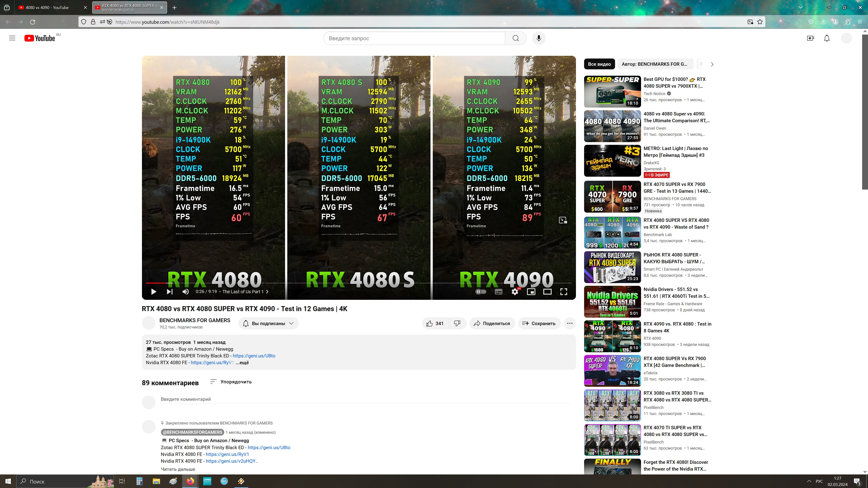Expand description with ещё
868x488 pixels.
pos(242,363)
